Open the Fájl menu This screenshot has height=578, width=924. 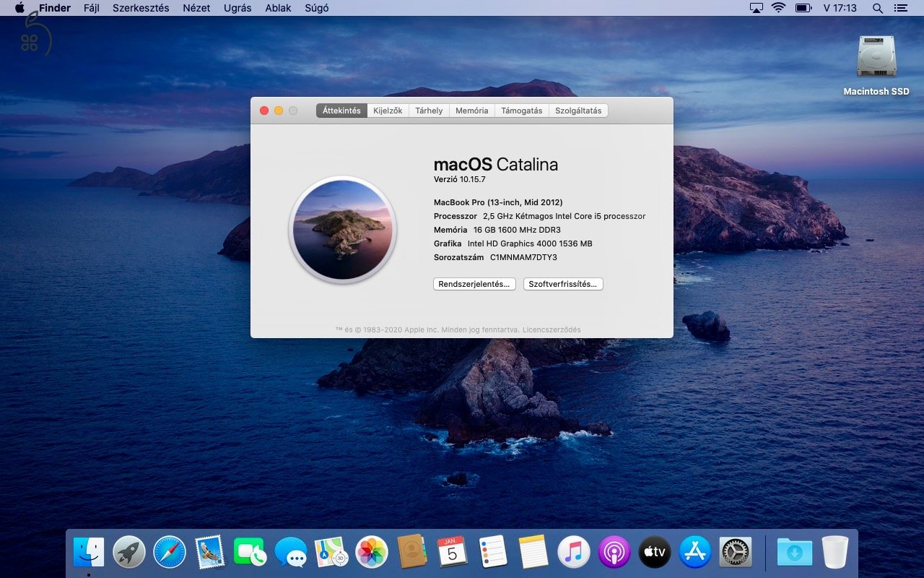pos(92,8)
